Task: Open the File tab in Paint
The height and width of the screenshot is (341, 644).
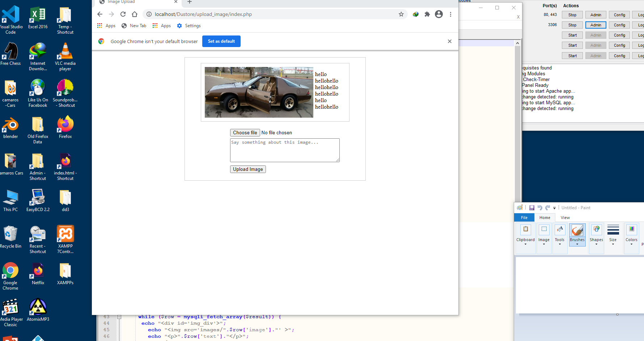Action: (x=524, y=218)
